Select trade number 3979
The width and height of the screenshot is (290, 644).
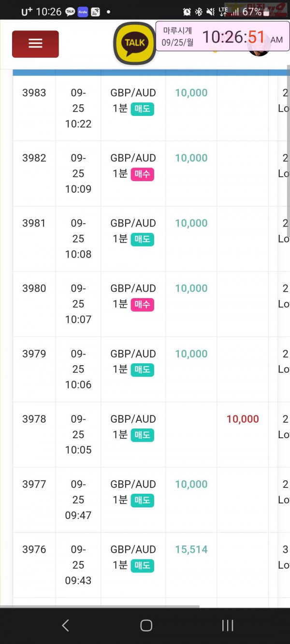pos(34,354)
